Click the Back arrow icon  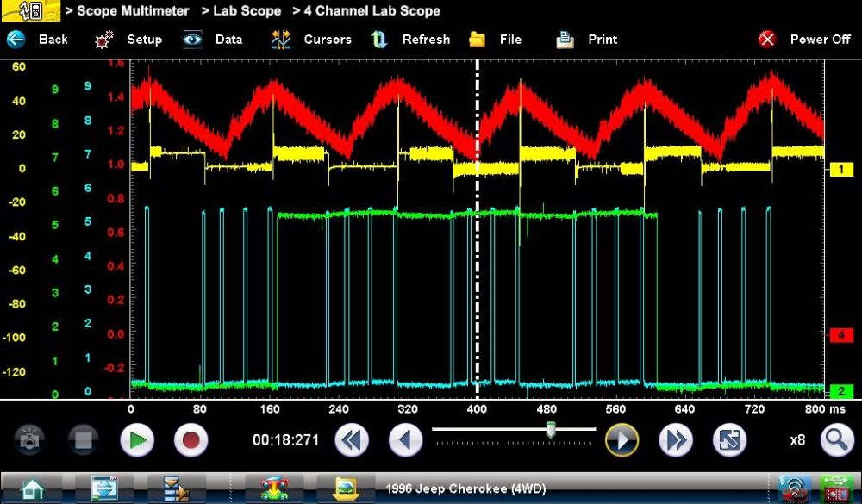click(x=16, y=40)
